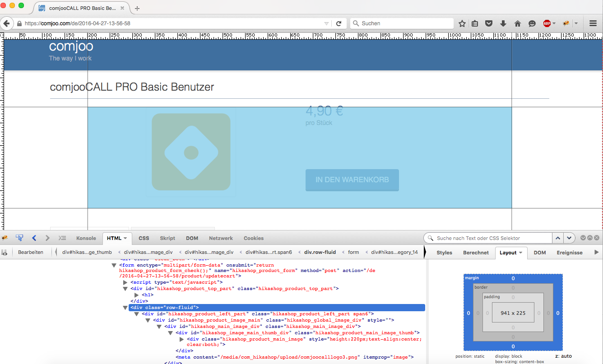Image resolution: width=603 pixels, height=364 pixels.
Task: Click the Adblock Plus icon
Action: click(x=547, y=23)
